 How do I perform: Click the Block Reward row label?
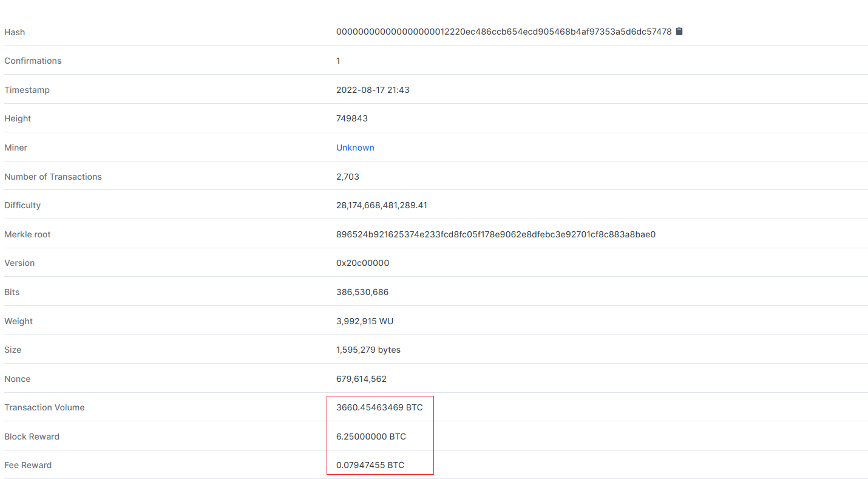[x=32, y=437]
